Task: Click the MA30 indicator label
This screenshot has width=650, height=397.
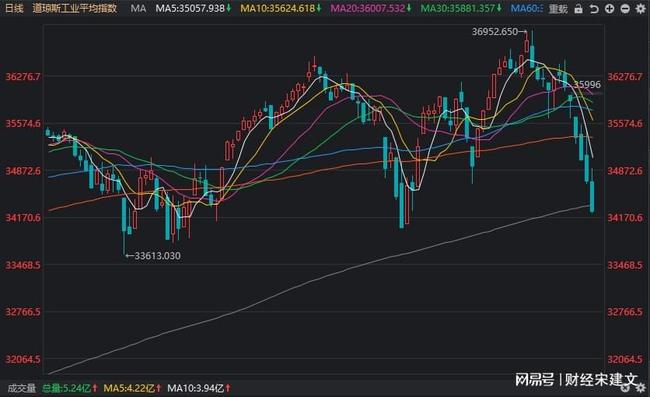Action: [x=461, y=8]
